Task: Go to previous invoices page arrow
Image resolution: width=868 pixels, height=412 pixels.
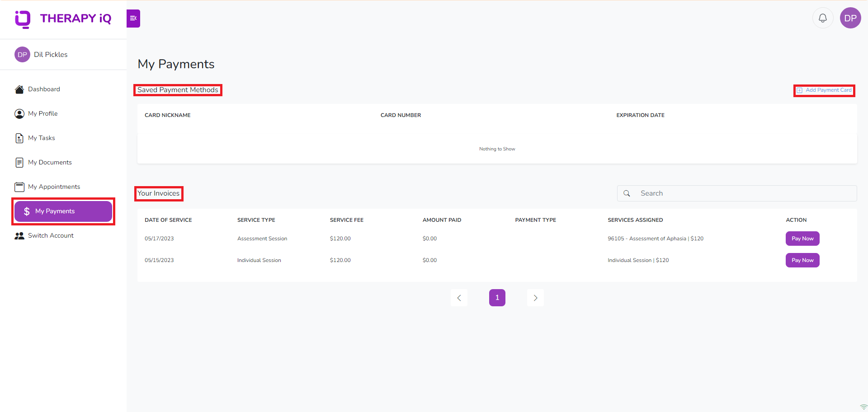Action: coord(459,298)
